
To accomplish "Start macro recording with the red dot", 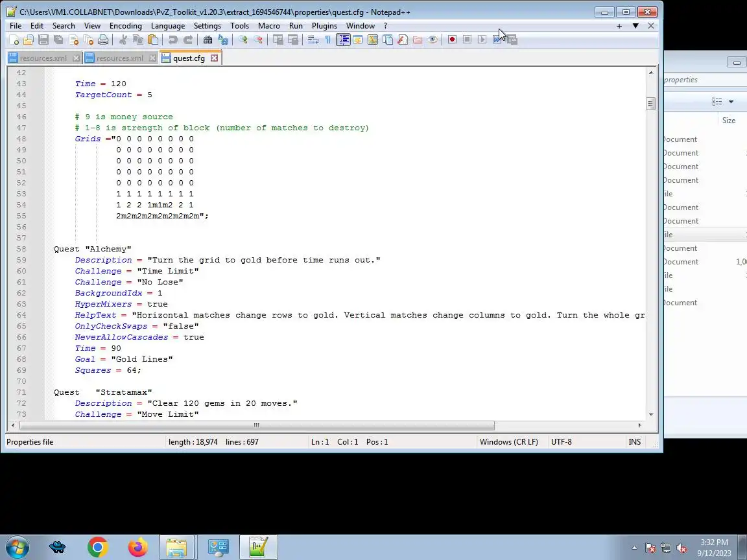I will point(452,40).
